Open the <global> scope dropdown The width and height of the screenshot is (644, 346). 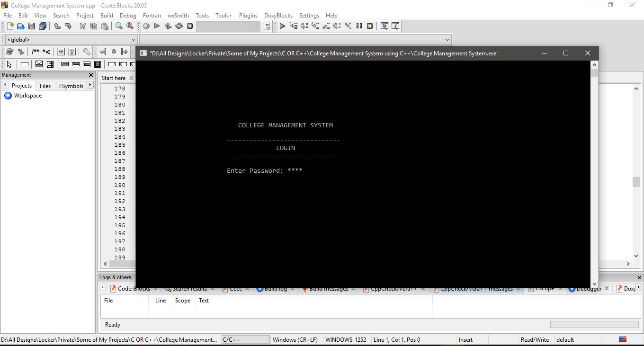coord(71,40)
